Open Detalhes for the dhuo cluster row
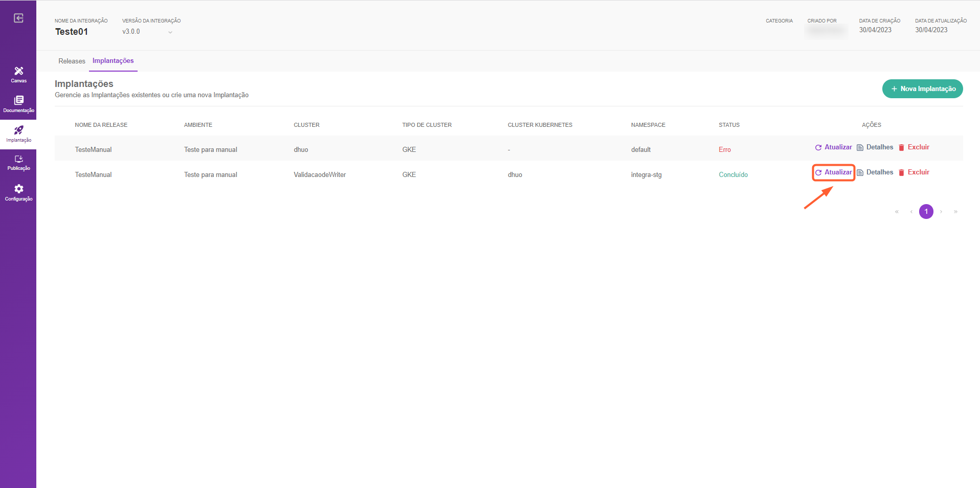 (875, 147)
